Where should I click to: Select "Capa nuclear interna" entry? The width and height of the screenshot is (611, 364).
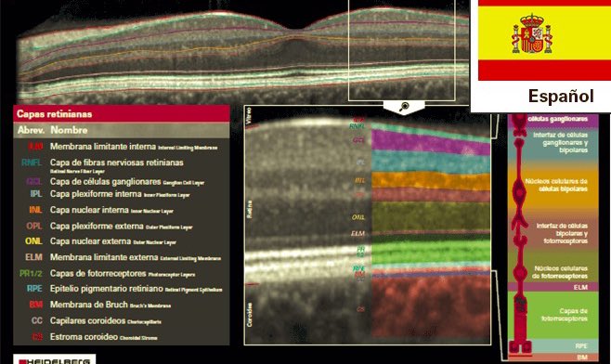(x=89, y=210)
